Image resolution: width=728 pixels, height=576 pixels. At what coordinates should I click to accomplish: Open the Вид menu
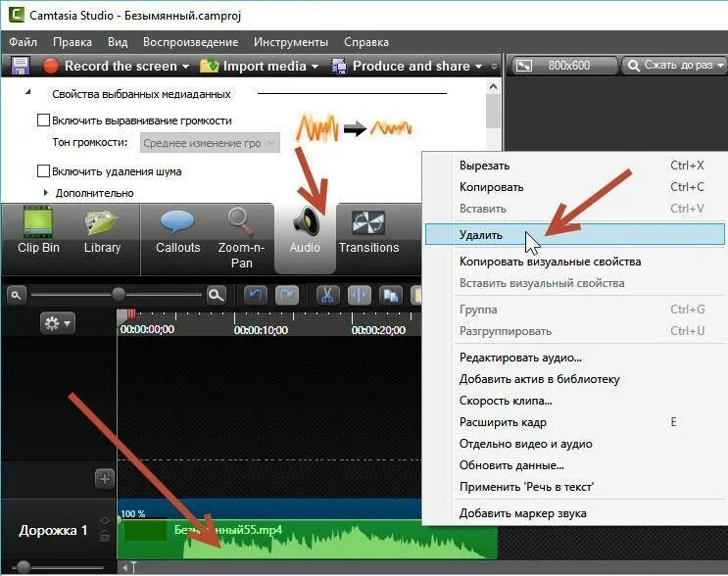[118, 42]
